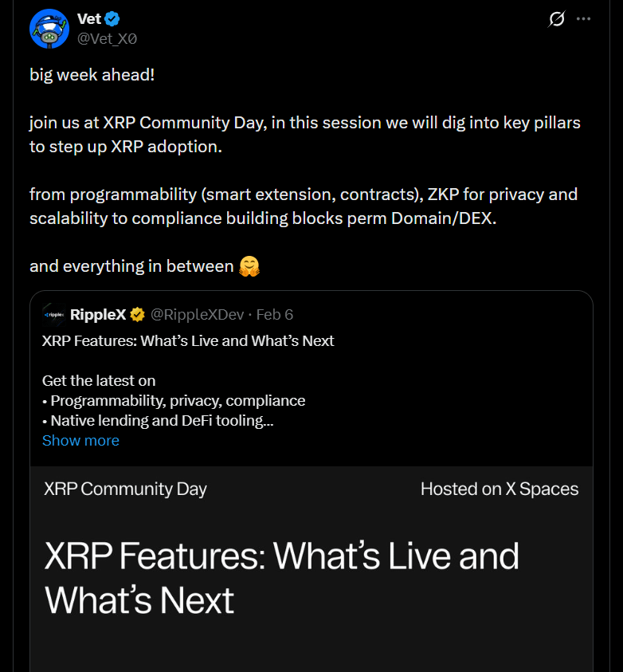The image size is (623, 672).
Task: Open Vet's profile avatar picture
Action: pos(49,28)
